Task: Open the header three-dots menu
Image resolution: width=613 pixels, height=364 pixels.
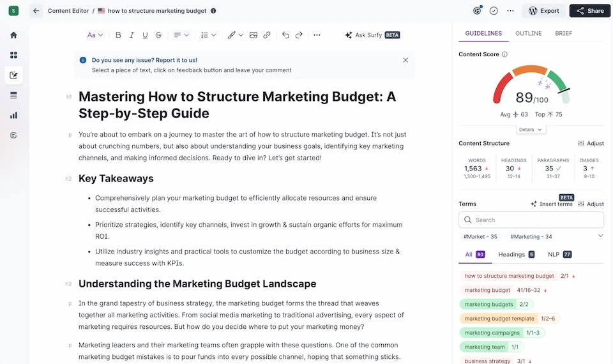Action: tap(511, 11)
